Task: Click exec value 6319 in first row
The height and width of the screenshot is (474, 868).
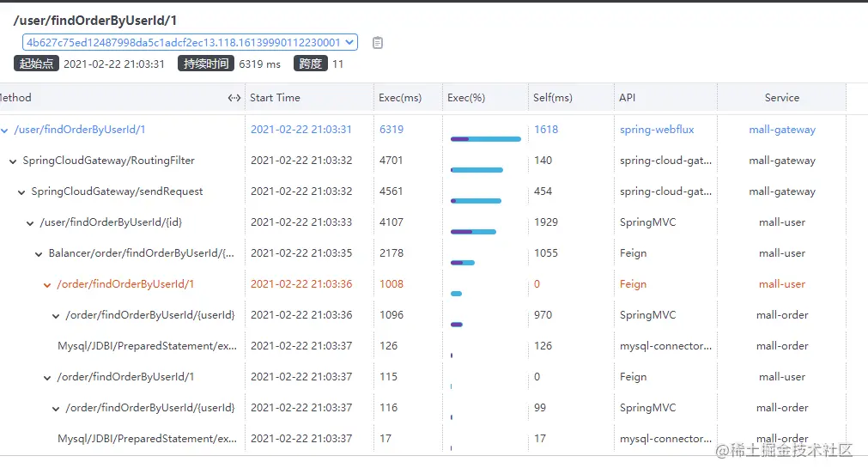Action: coord(392,130)
